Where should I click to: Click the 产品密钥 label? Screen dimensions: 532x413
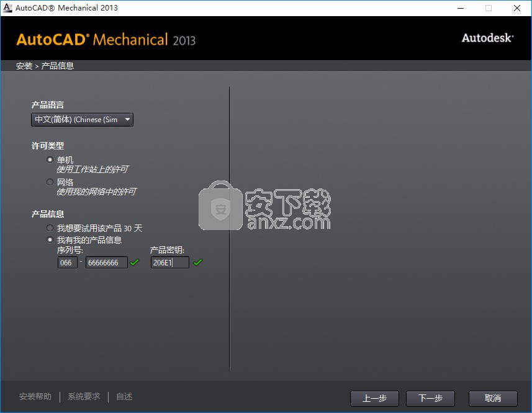pos(167,250)
